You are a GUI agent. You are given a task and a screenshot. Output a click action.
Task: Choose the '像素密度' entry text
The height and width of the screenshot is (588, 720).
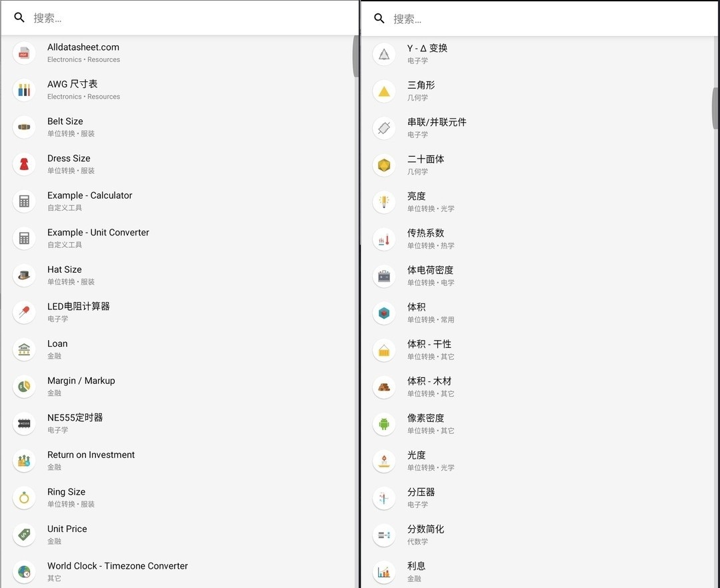click(x=425, y=418)
